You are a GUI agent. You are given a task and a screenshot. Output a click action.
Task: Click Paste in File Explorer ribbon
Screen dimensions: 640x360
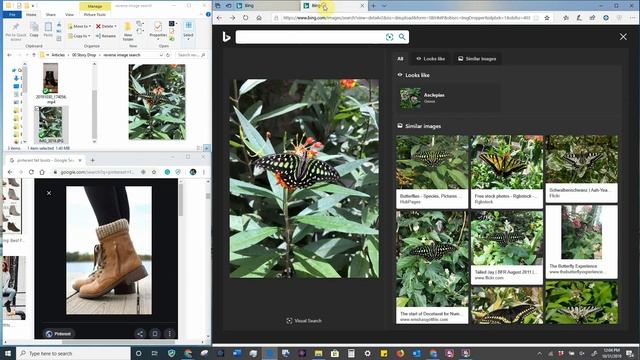click(x=48, y=30)
